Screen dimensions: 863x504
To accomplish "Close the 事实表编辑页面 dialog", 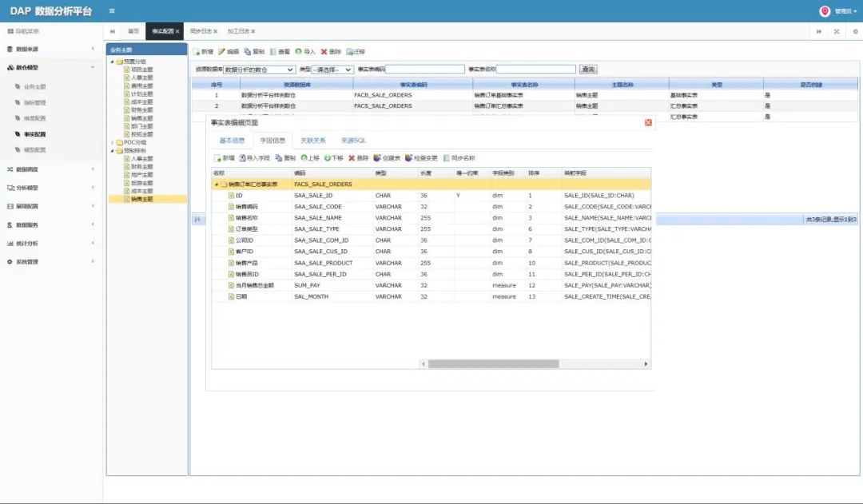I will tap(648, 122).
